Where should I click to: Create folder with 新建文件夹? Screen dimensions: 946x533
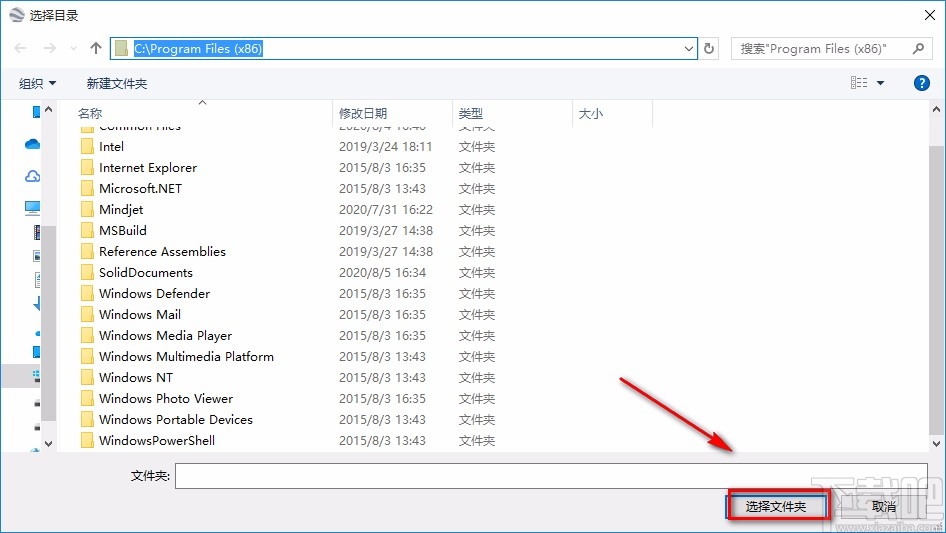point(116,83)
